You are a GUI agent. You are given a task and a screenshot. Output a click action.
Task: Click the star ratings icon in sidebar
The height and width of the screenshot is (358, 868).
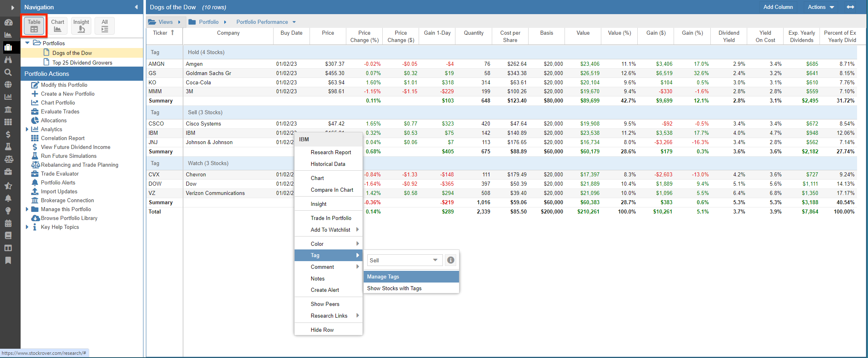coord(8,186)
